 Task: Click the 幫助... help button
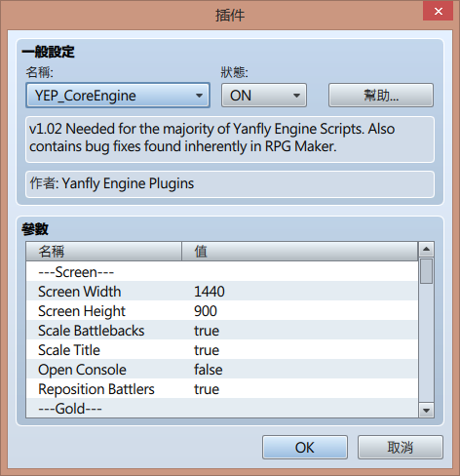click(x=381, y=96)
